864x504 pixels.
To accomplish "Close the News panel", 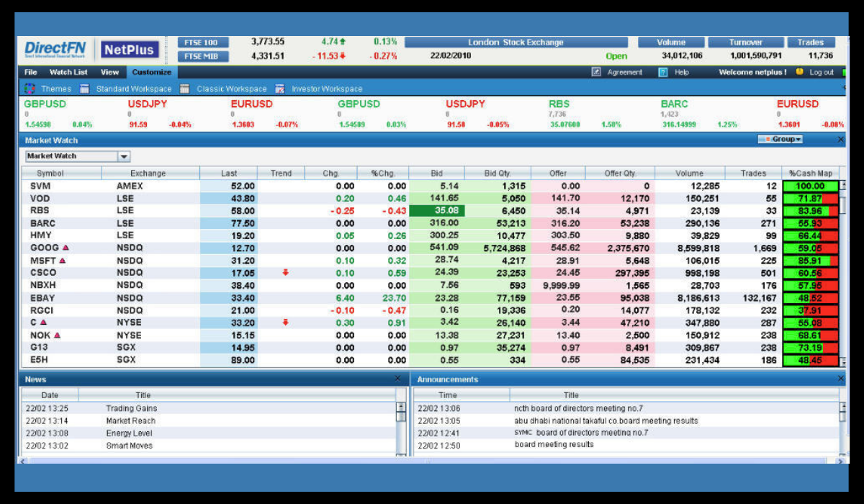I will pos(397,378).
